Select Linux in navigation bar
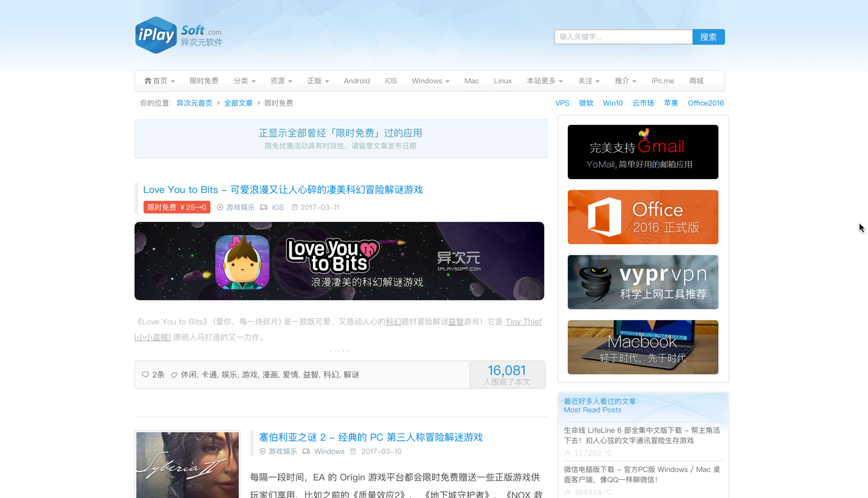The height and width of the screenshot is (498, 868). coord(503,81)
